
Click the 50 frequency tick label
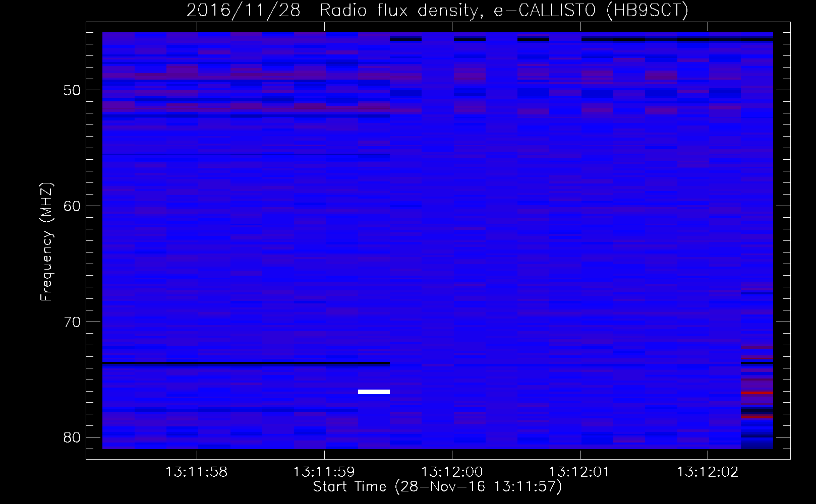(72, 90)
